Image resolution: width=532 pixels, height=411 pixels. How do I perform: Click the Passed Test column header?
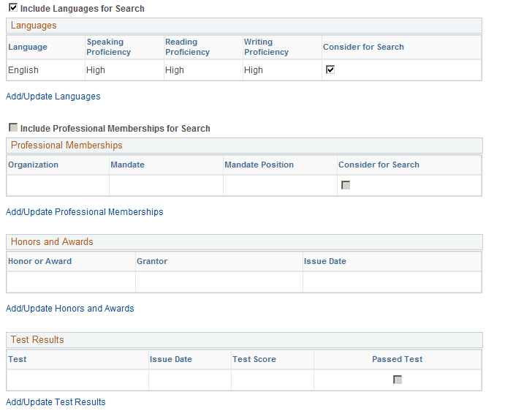(398, 359)
